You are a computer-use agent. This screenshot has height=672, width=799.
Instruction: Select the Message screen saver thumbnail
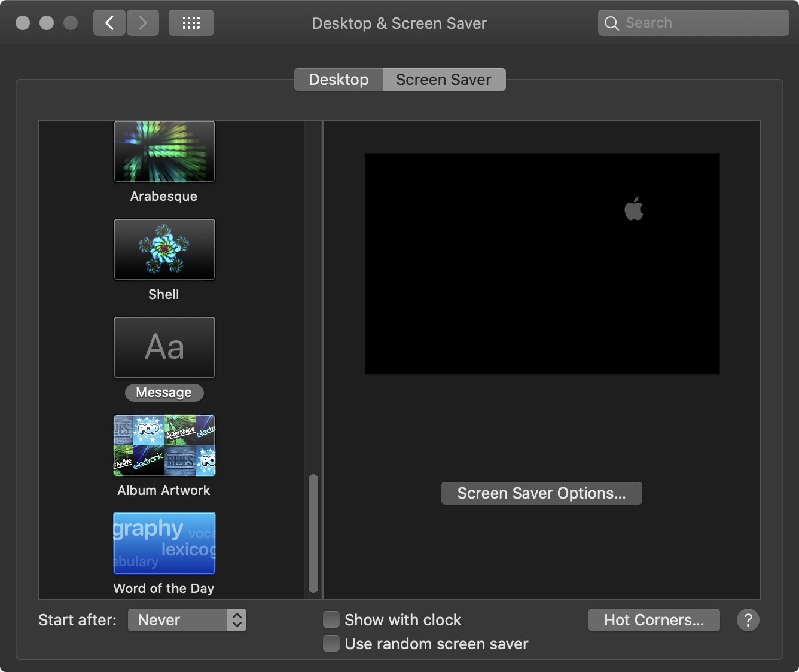point(164,347)
